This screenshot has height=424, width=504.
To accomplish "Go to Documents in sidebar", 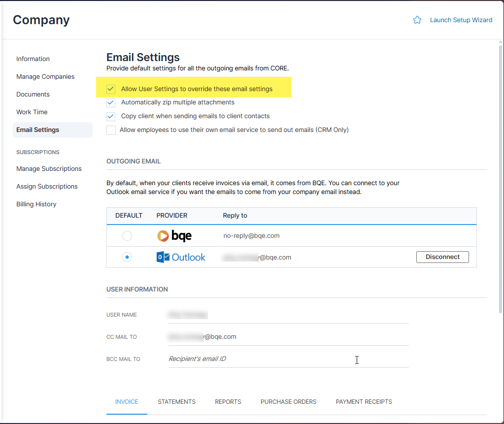I will pos(33,94).
